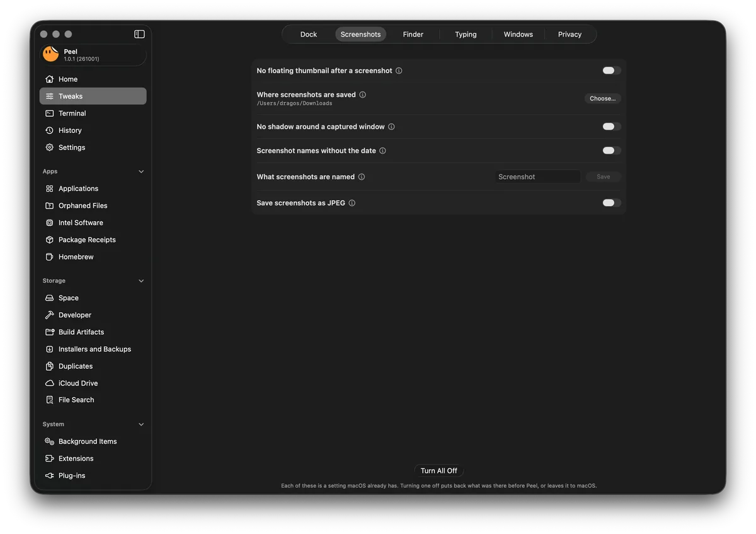Click the Home house icon in sidebar
Viewport: 756px width, 534px height.
[x=50, y=79]
